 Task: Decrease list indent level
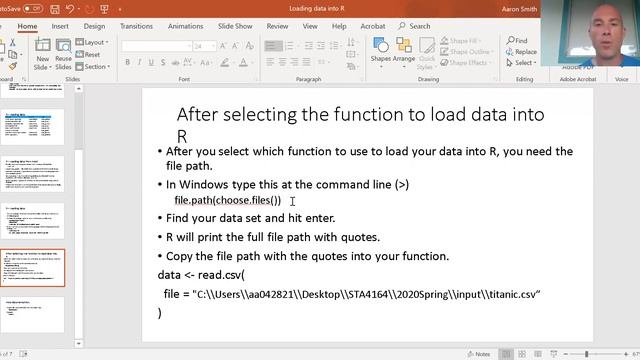(309, 46)
